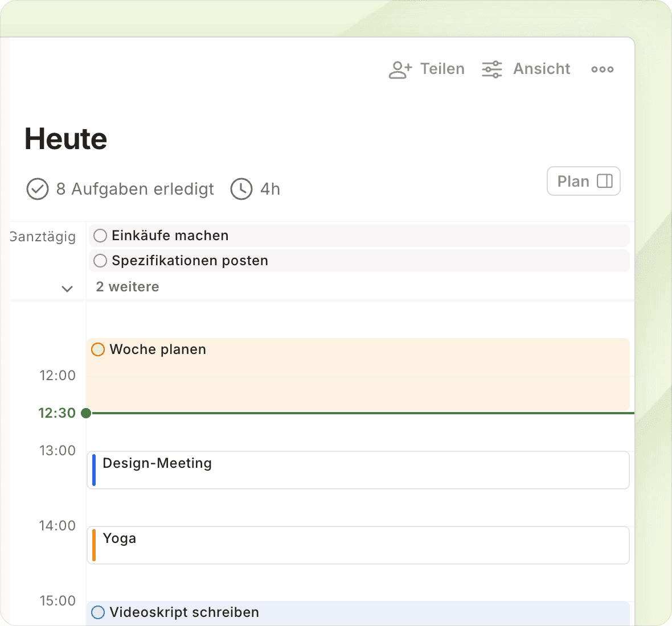
Task: Complete the Woche planen task
Action: (x=98, y=349)
